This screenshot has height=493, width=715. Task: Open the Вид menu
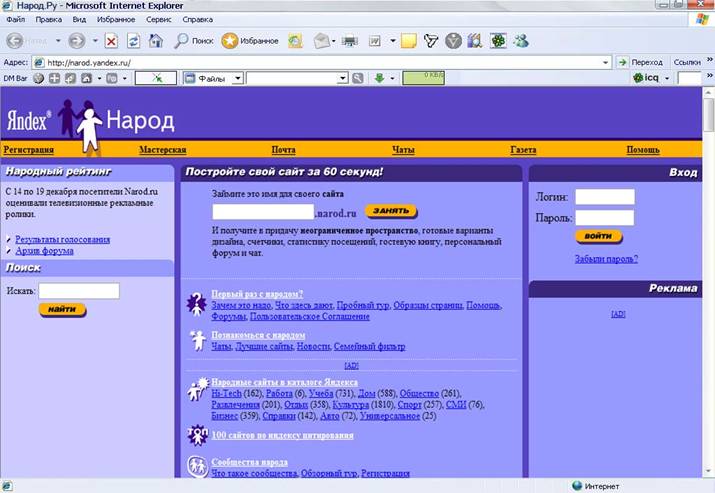point(79,20)
